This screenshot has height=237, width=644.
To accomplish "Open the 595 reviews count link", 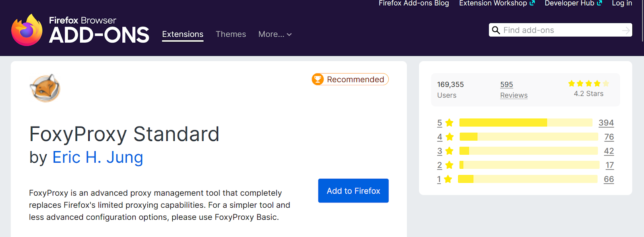I will (x=506, y=84).
